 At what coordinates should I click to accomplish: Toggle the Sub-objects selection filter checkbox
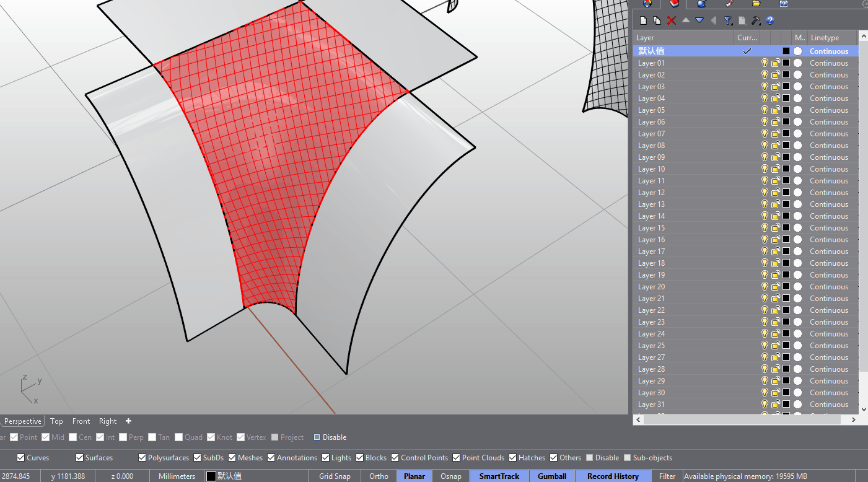tap(628, 458)
